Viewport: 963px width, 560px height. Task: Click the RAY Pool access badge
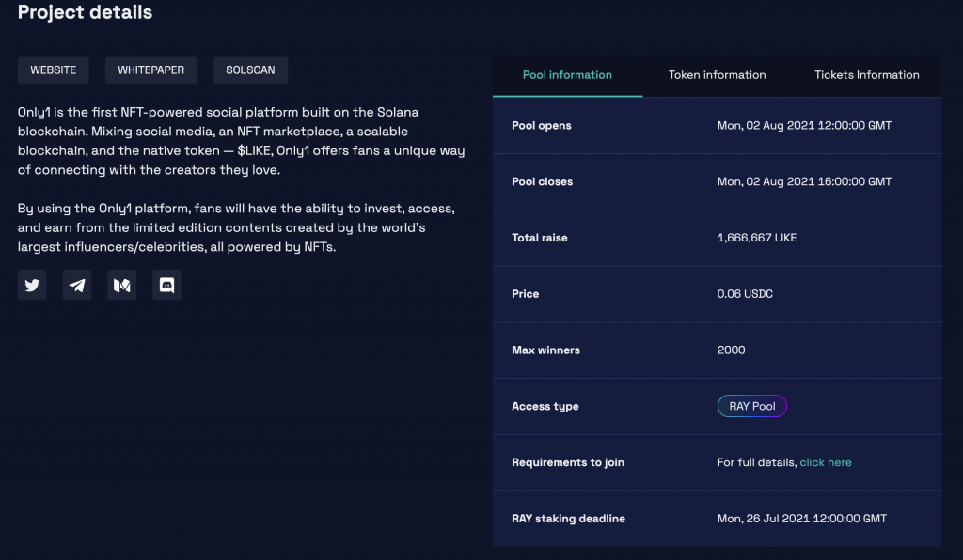point(751,406)
